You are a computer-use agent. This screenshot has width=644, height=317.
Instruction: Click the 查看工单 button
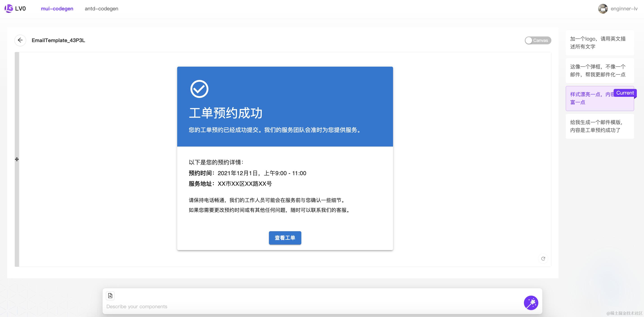point(285,238)
